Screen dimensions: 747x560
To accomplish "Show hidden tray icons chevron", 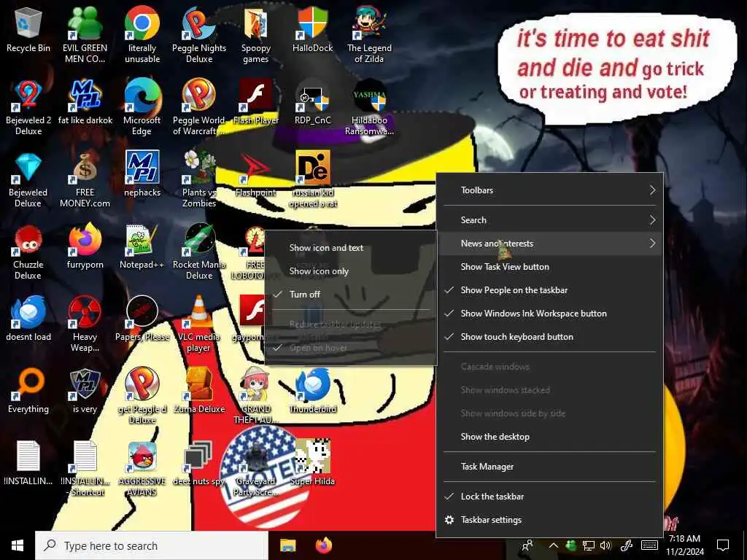I will pyautogui.click(x=554, y=545).
